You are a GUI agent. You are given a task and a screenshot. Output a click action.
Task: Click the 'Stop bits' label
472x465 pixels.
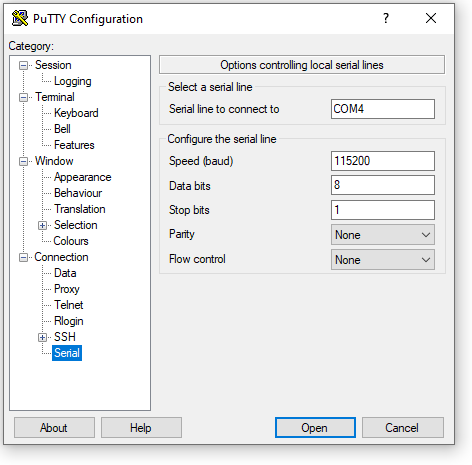189,210
